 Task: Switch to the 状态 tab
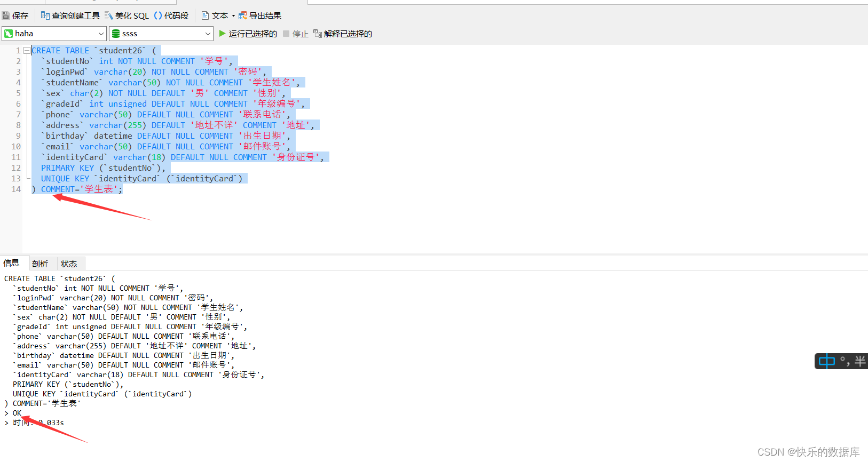pos(69,264)
